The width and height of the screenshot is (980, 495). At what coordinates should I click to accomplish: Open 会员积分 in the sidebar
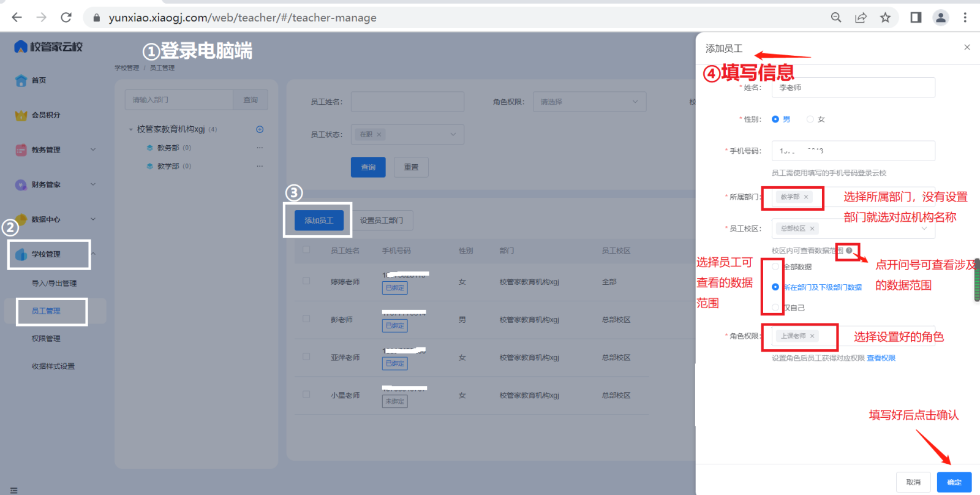point(46,115)
